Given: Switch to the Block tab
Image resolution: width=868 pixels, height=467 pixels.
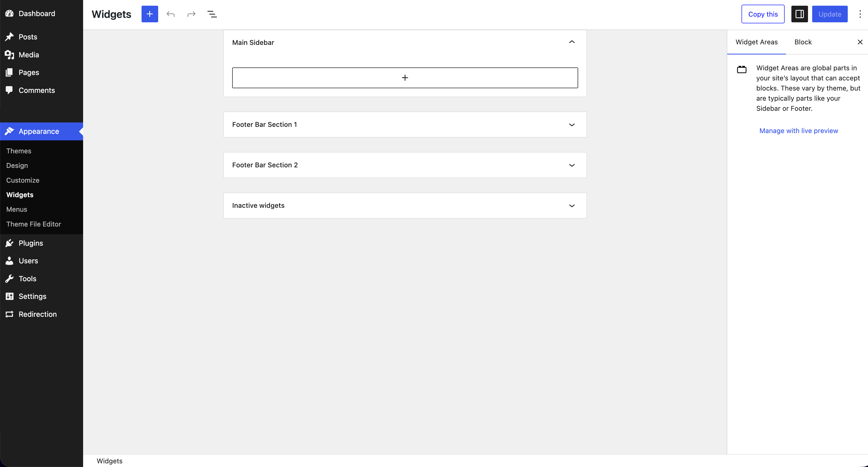Looking at the screenshot, I should click(x=803, y=42).
